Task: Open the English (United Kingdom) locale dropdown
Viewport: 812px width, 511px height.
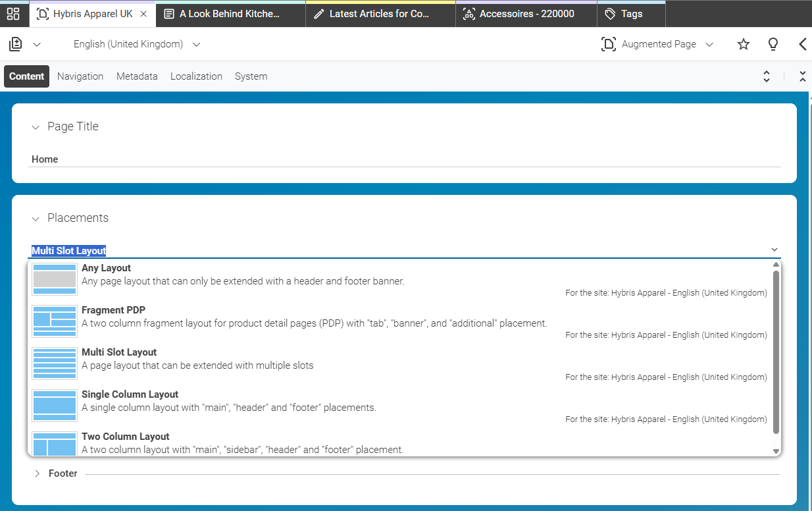Action: [137, 44]
